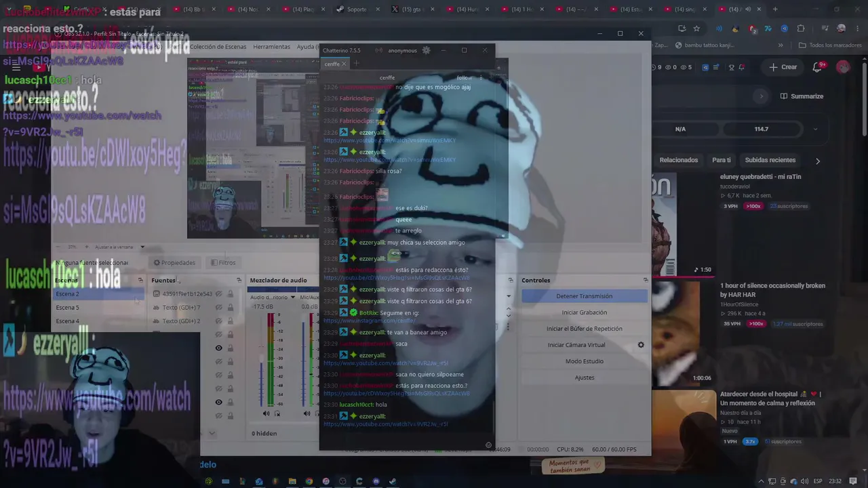Click the install app icon in address bar
Viewport: 868px width, 488px height.
click(682, 28)
